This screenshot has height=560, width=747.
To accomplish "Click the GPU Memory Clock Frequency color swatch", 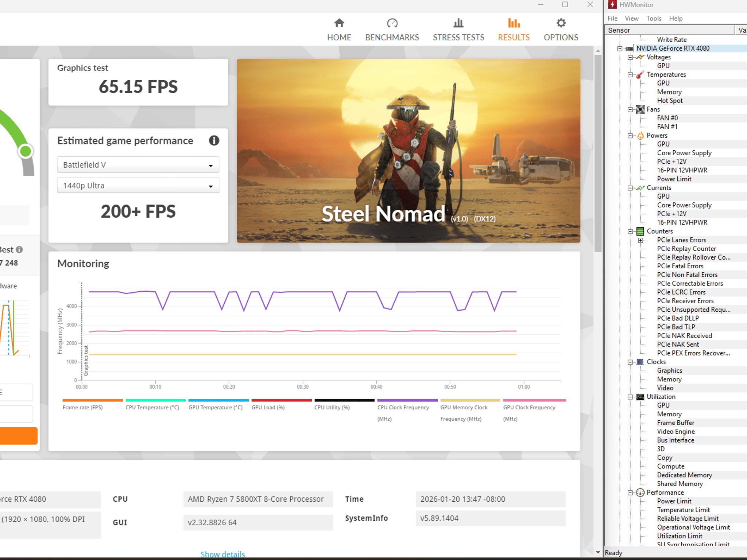I will [x=470, y=400].
